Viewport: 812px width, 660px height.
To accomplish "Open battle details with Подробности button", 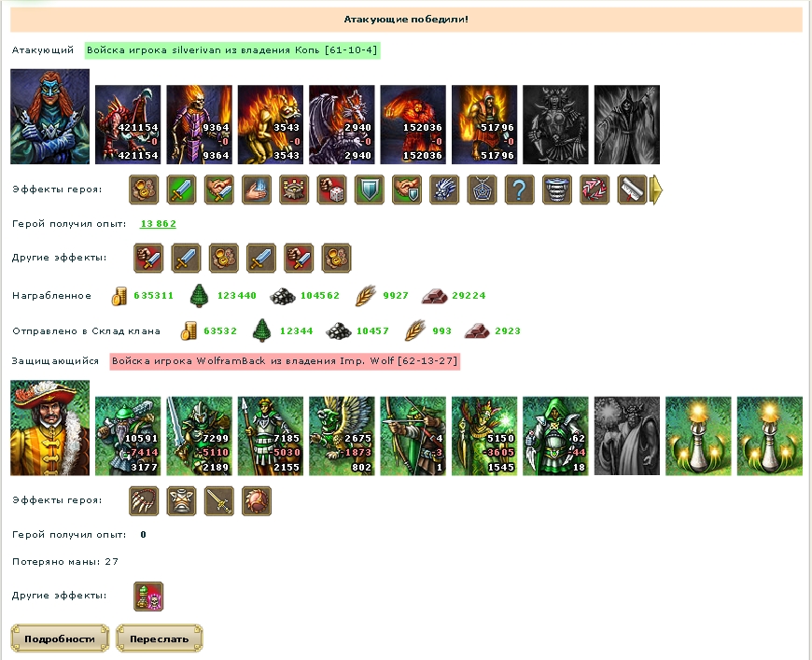I will 60,639.
